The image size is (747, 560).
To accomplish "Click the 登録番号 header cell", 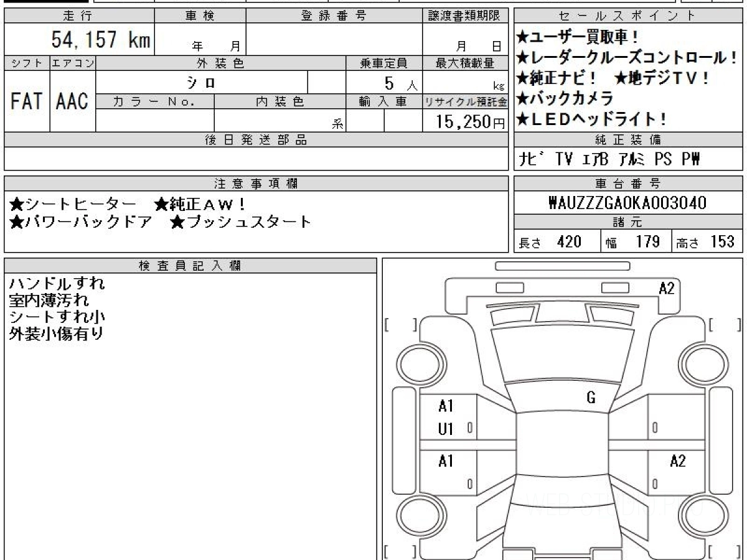I will click(x=334, y=16).
